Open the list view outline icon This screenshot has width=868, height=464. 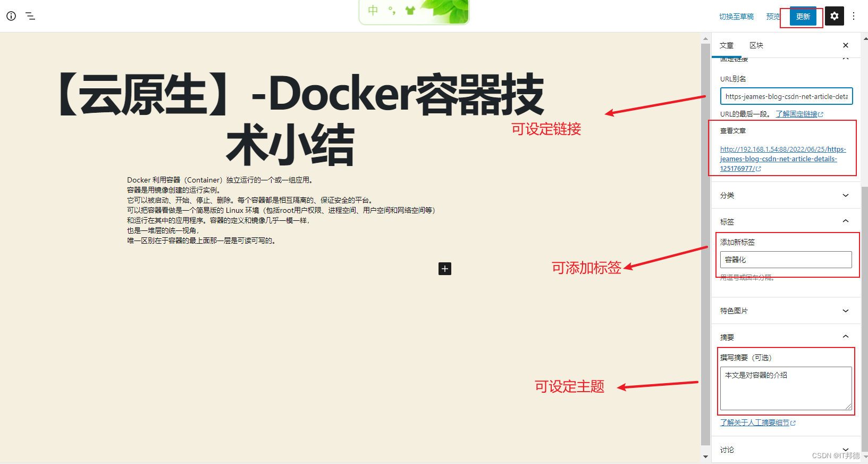pos(30,16)
